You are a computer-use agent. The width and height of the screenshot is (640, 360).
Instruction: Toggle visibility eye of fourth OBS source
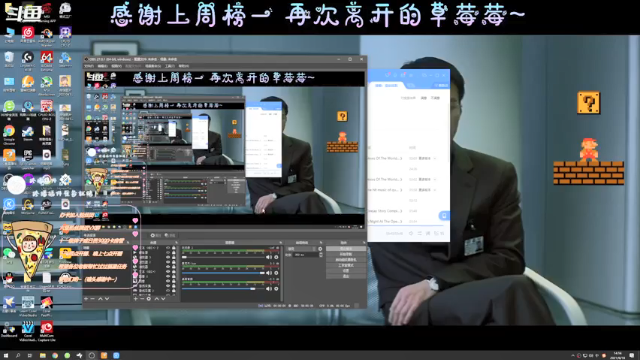pyautogui.click(x=168, y=262)
